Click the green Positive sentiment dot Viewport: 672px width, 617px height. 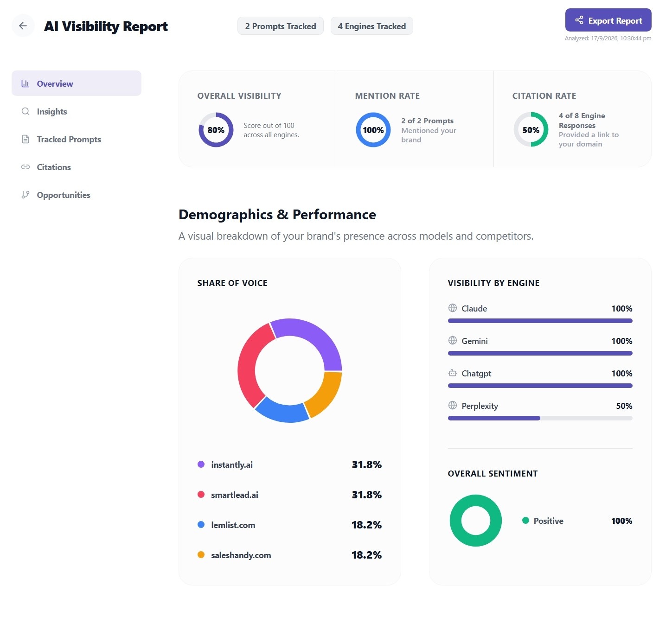point(525,520)
